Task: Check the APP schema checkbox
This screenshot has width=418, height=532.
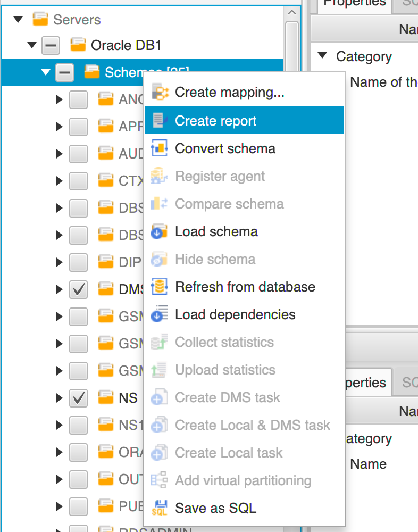Action: coord(78,127)
